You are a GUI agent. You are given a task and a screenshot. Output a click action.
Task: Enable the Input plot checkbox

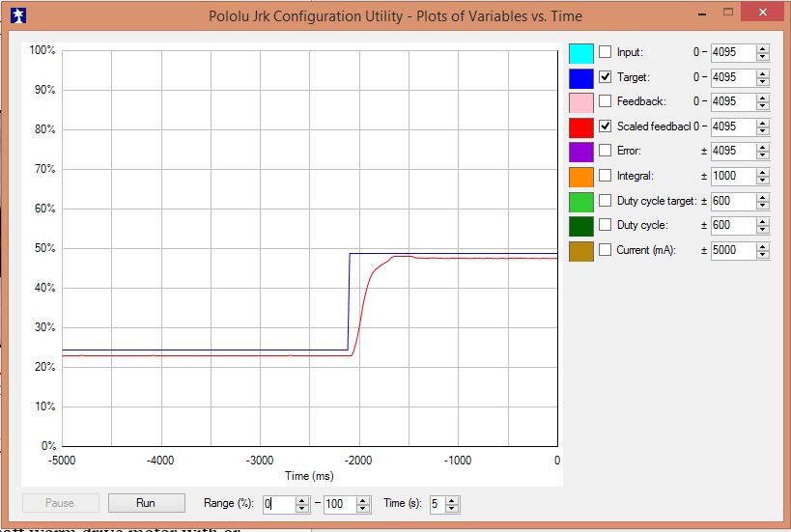click(x=605, y=52)
